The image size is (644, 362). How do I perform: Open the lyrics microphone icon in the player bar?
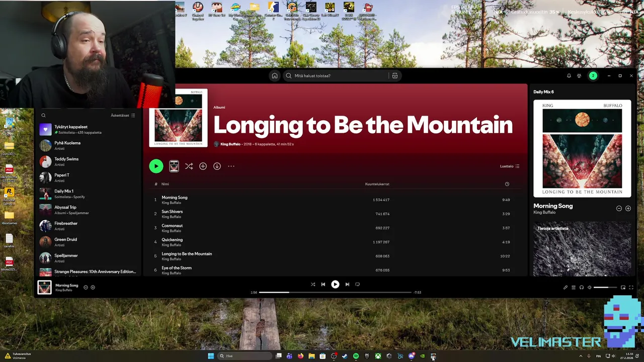point(565,288)
